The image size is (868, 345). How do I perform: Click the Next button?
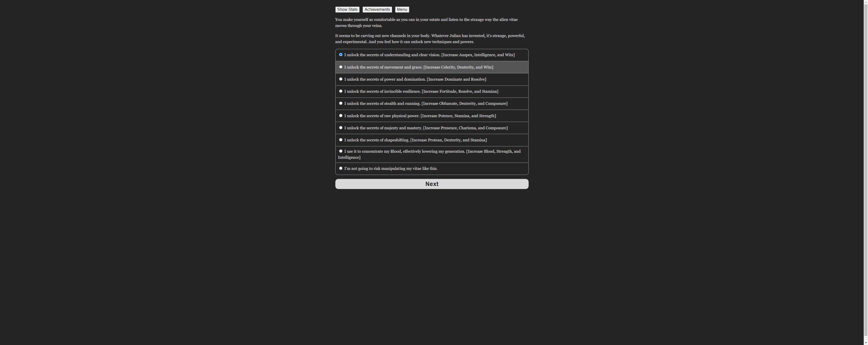click(x=432, y=184)
